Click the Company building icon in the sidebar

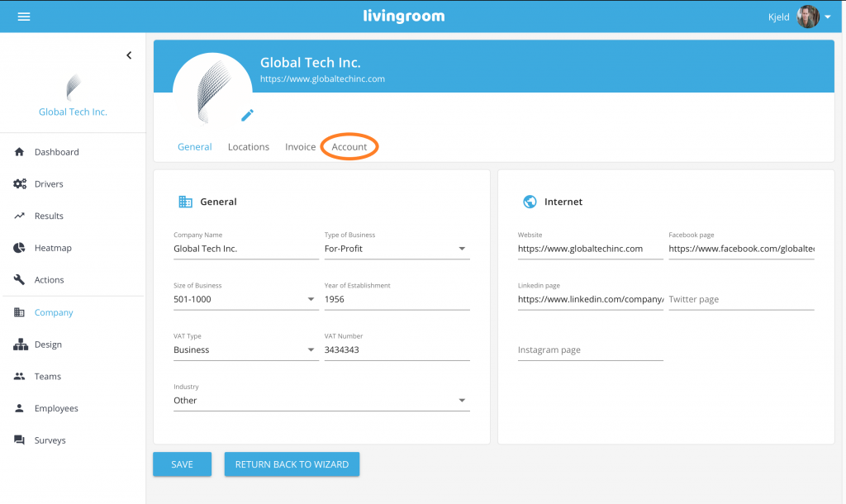click(x=20, y=311)
